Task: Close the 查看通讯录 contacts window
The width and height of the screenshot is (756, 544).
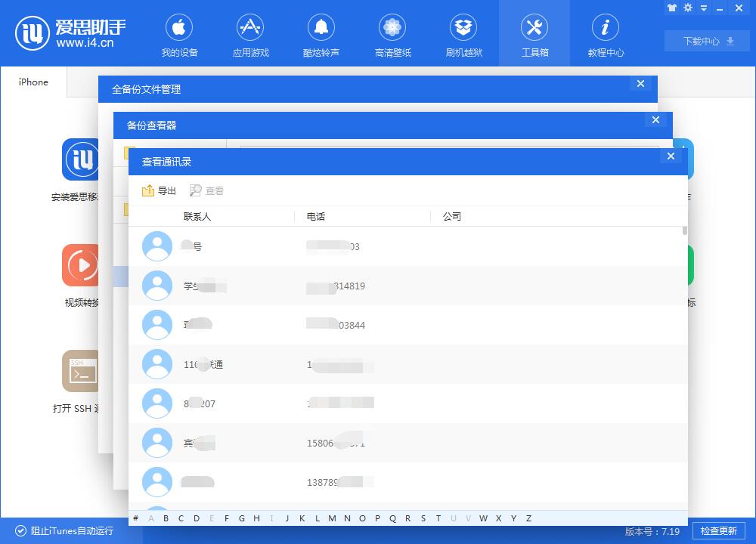Action: pyautogui.click(x=671, y=156)
